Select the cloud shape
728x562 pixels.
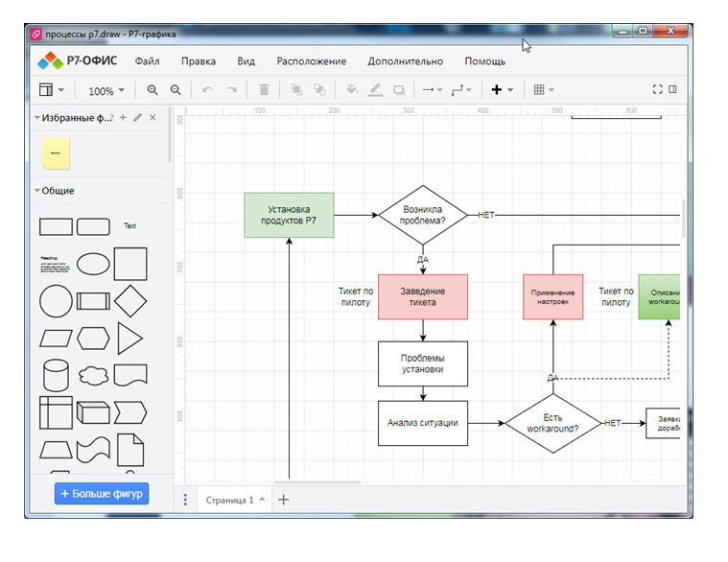click(93, 375)
